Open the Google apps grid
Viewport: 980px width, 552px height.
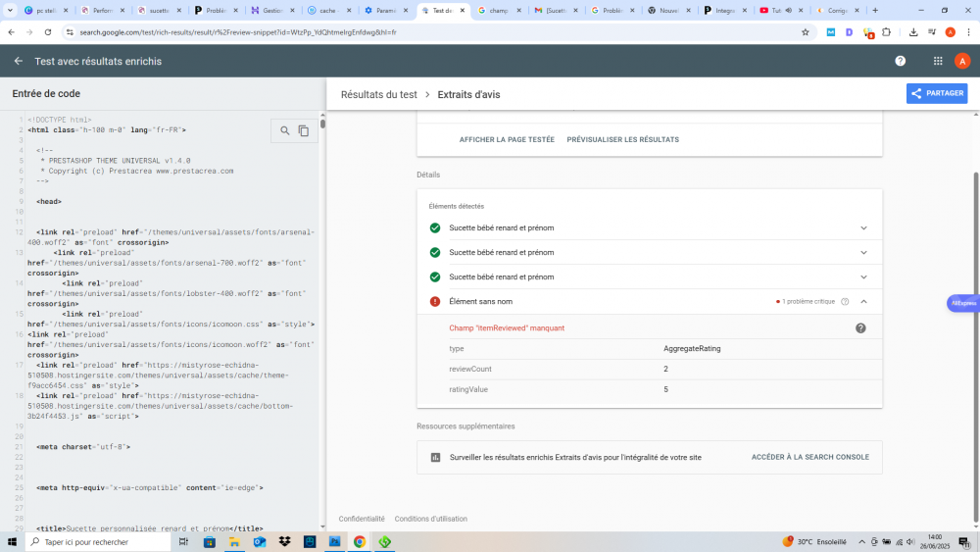(938, 61)
